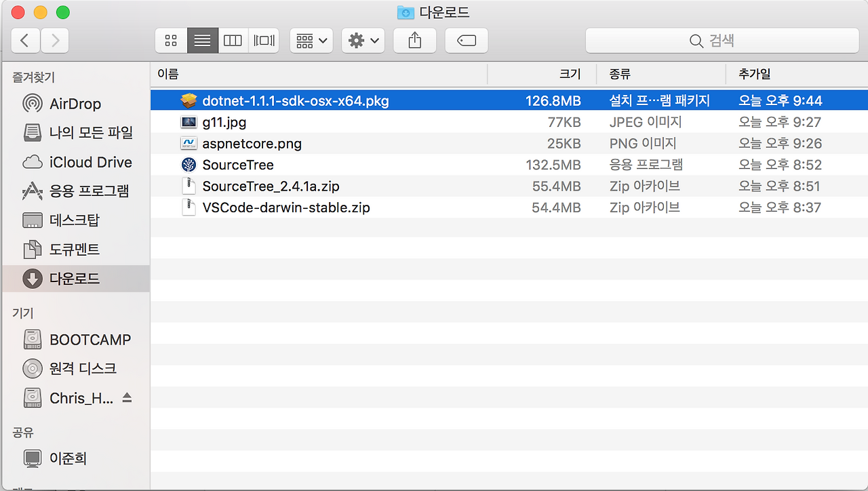Select the aspnetcore.png file
Screen dimensions: 868x491
pos(509,144)
